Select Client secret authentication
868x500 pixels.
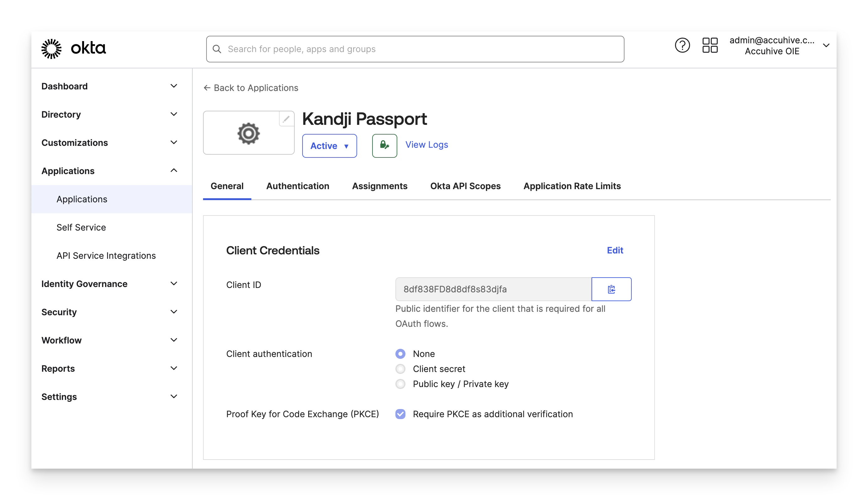tap(400, 369)
